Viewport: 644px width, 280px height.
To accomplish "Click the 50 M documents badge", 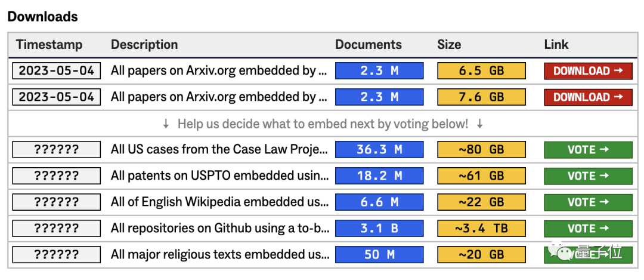I will [x=379, y=255].
